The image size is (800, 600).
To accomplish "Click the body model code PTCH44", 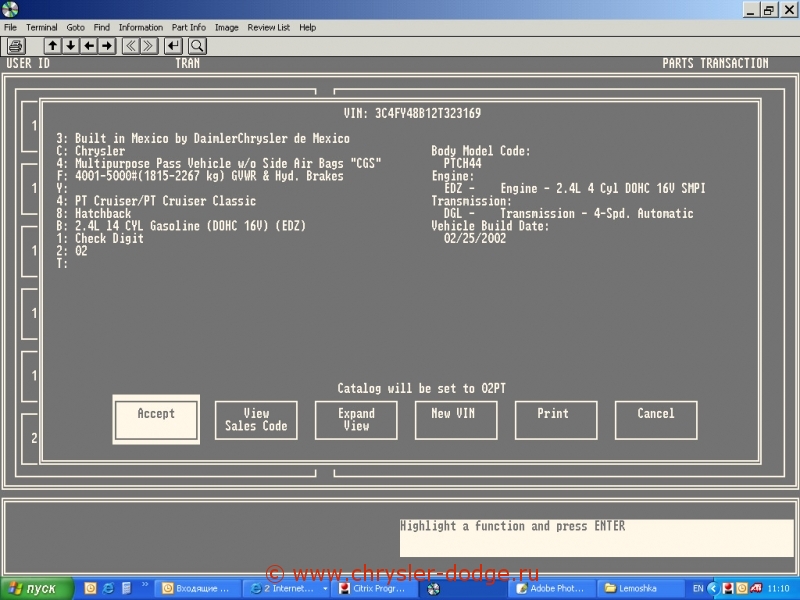I will click(x=463, y=163).
